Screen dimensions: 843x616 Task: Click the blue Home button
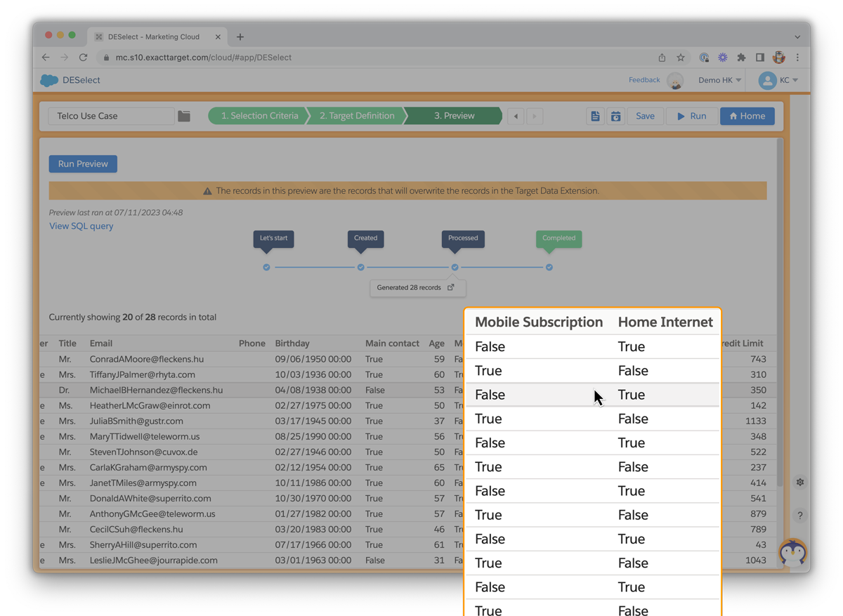tap(747, 116)
